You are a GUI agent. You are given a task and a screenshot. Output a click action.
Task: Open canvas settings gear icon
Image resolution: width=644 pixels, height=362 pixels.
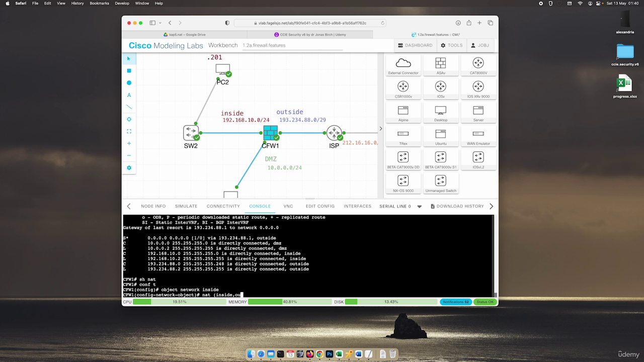point(129,168)
